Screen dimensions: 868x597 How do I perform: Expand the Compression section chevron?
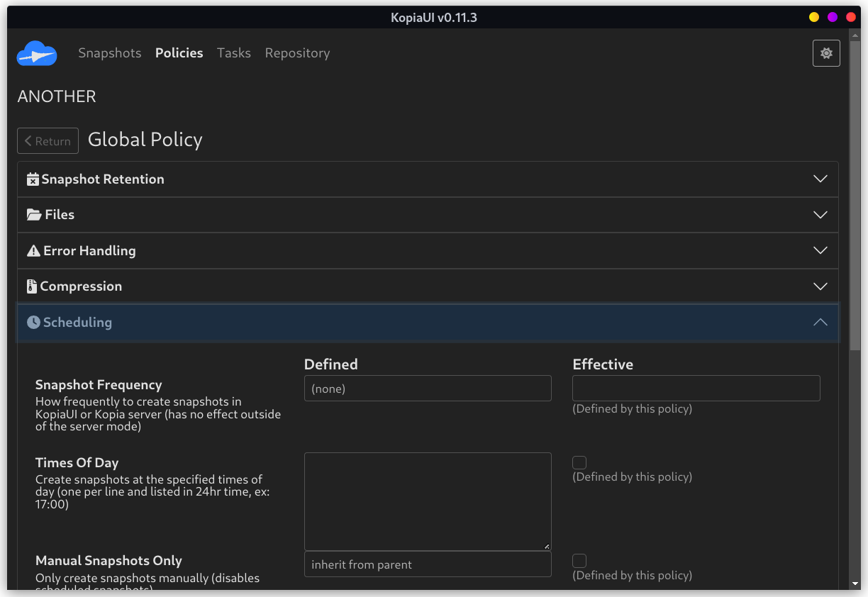tap(820, 286)
